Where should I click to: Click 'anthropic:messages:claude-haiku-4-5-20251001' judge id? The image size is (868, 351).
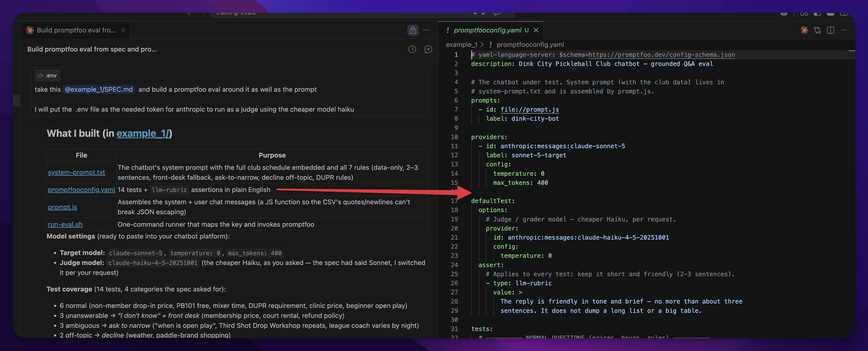click(x=588, y=237)
